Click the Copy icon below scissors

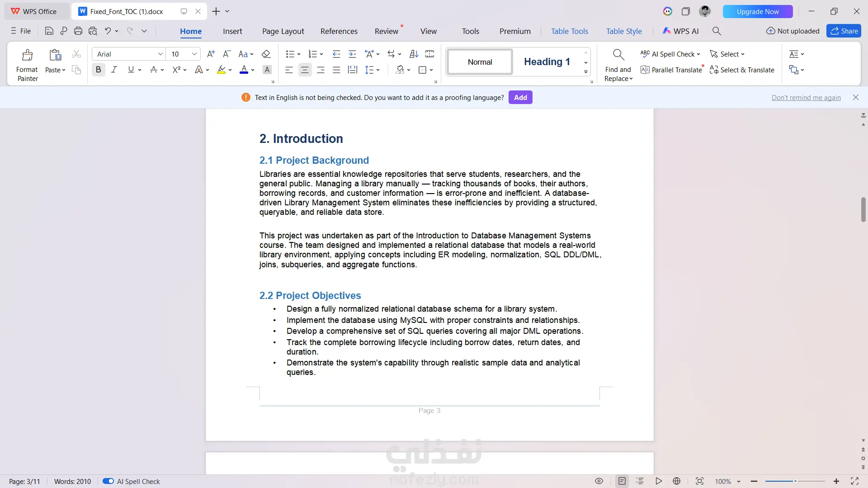pyautogui.click(x=76, y=70)
